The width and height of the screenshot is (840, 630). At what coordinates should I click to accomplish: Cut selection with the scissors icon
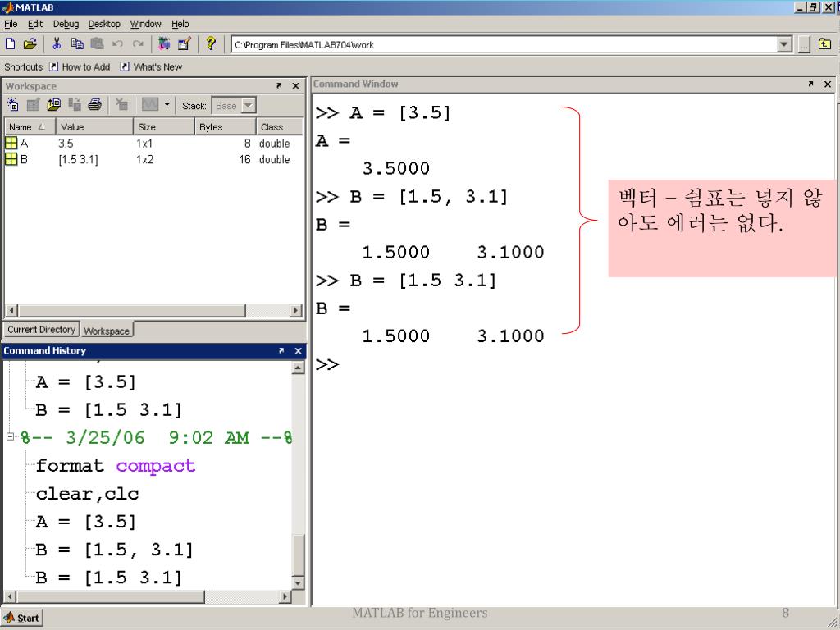[x=57, y=44]
